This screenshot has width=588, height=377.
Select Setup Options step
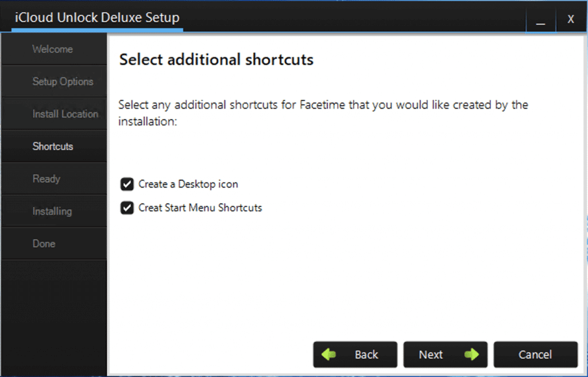tap(54, 82)
